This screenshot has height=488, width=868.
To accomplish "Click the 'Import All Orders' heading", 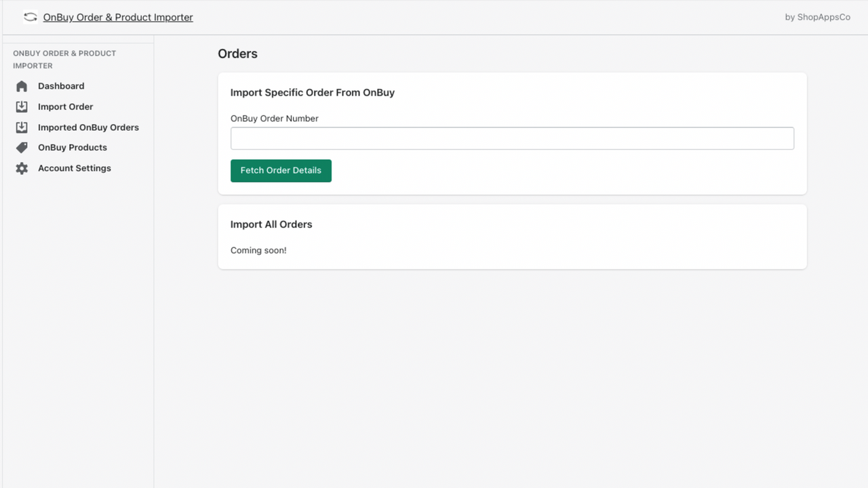I will tap(271, 224).
